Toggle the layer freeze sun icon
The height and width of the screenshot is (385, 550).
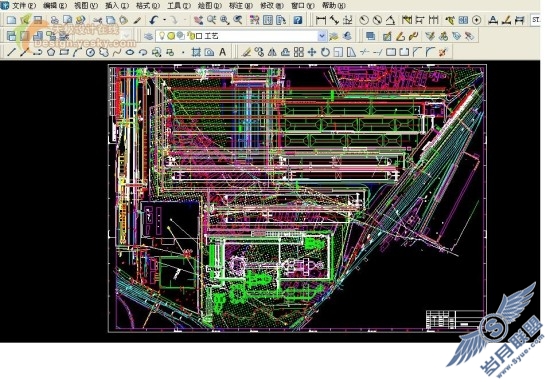coord(171,36)
